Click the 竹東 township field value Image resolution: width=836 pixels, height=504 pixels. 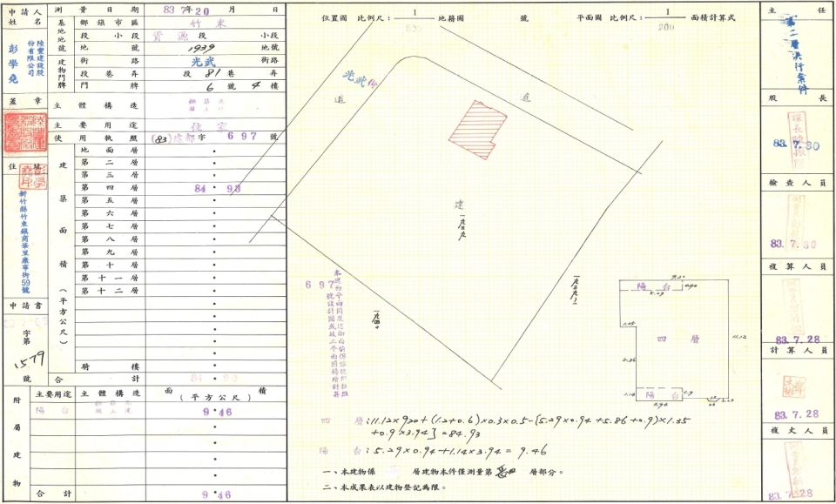[x=214, y=26]
